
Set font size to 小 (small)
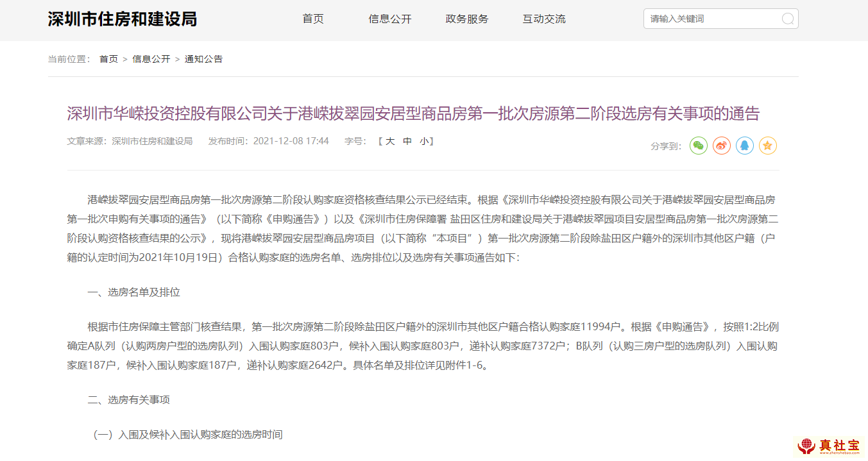pyautogui.click(x=424, y=141)
